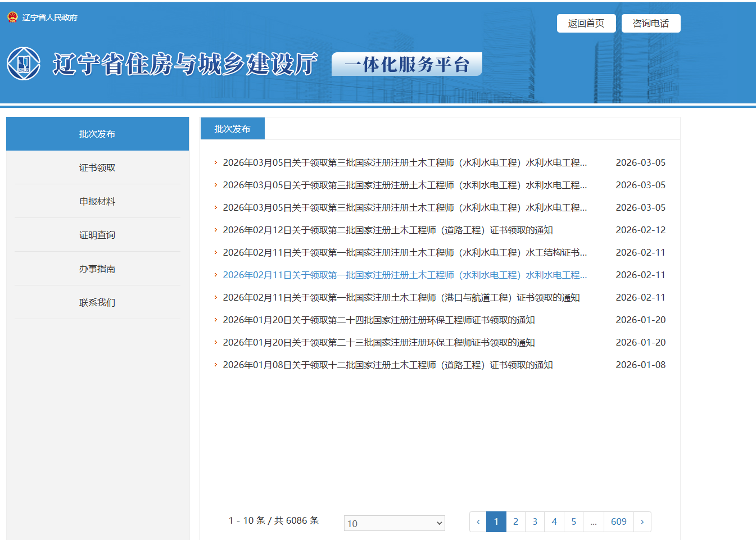This screenshot has height=540, width=756.
Task: Open the 港口与航道工程 certificate notice
Action: pos(401,297)
